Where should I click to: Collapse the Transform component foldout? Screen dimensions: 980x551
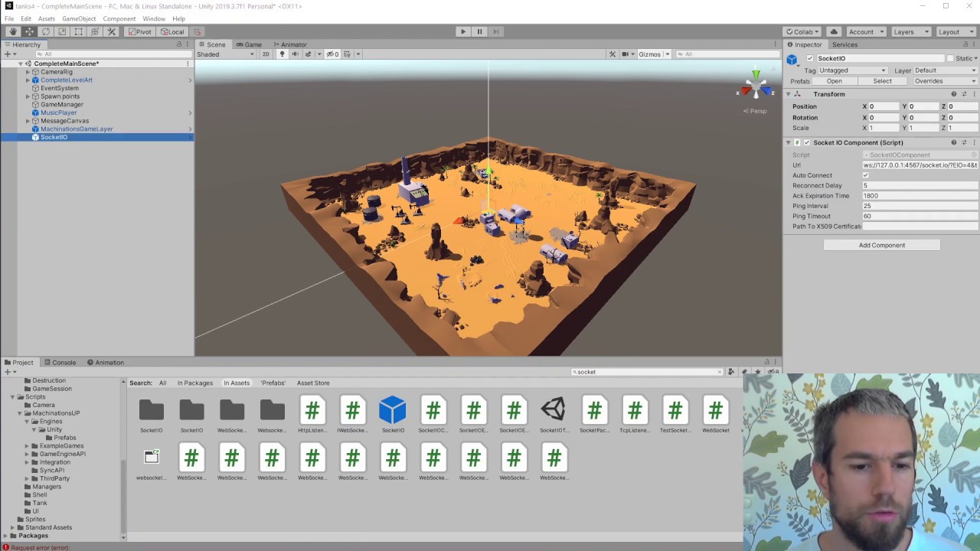[x=789, y=94]
